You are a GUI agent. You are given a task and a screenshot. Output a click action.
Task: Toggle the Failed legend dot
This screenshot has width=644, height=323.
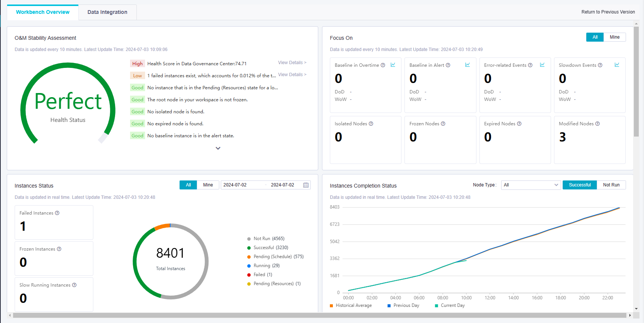tap(249, 275)
